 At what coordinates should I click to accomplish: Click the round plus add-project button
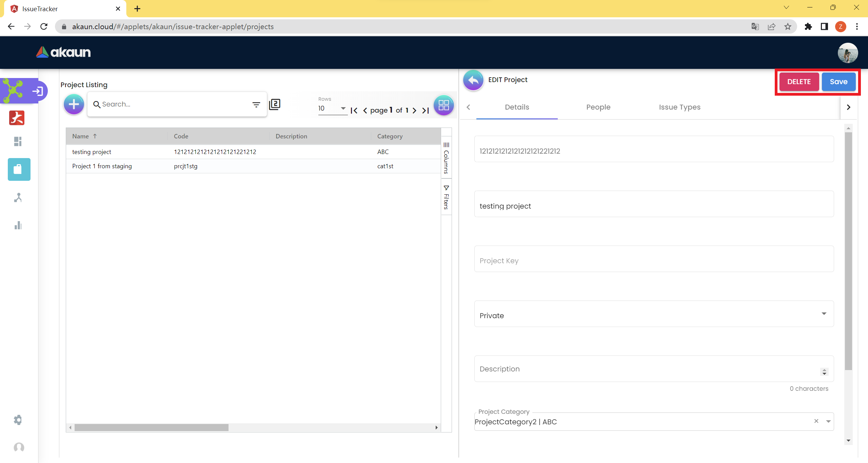tap(74, 104)
